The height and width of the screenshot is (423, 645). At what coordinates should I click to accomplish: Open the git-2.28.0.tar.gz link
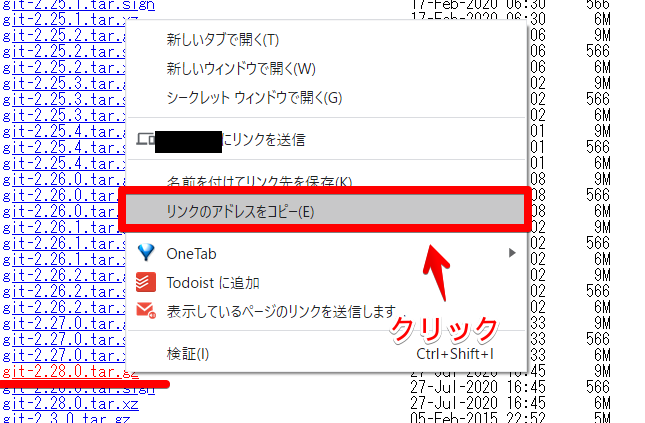point(70,372)
